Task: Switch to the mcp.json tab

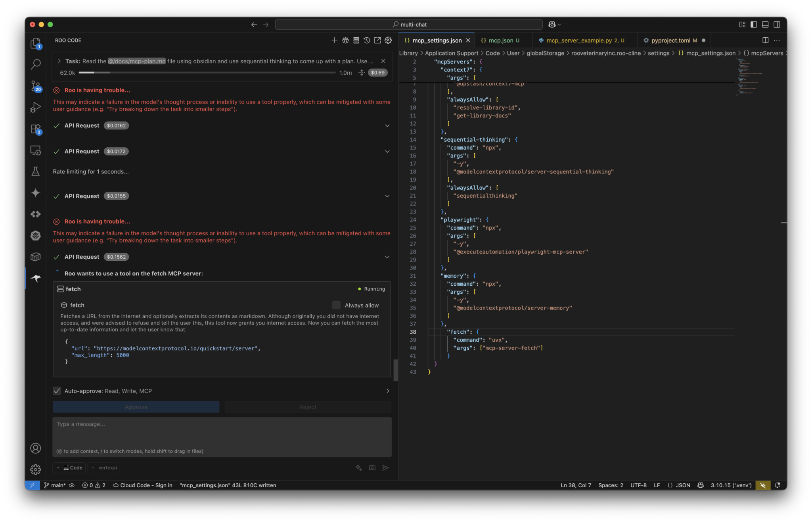Action: 500,40
